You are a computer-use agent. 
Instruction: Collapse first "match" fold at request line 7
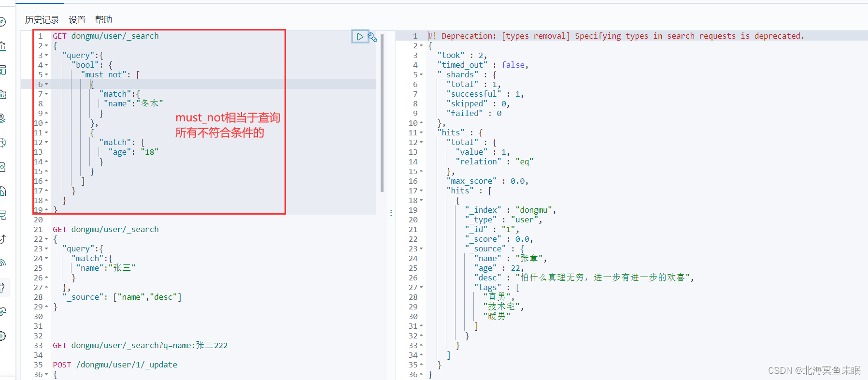coord(46,94)
